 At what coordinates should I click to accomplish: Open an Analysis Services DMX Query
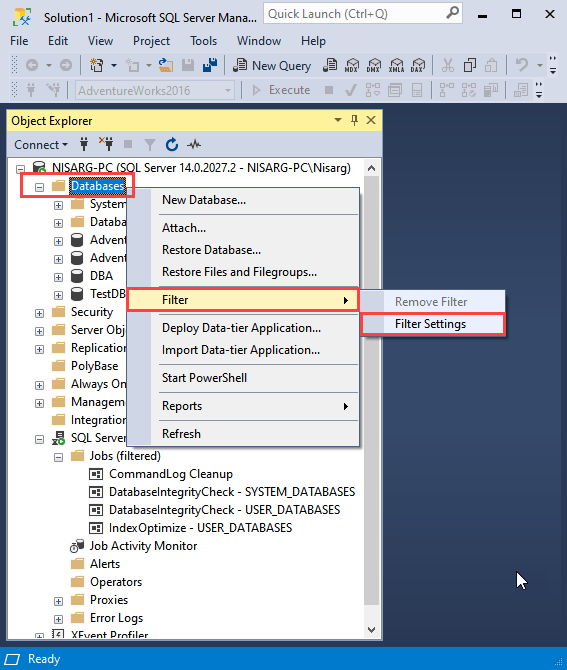[x=374, y=65]
